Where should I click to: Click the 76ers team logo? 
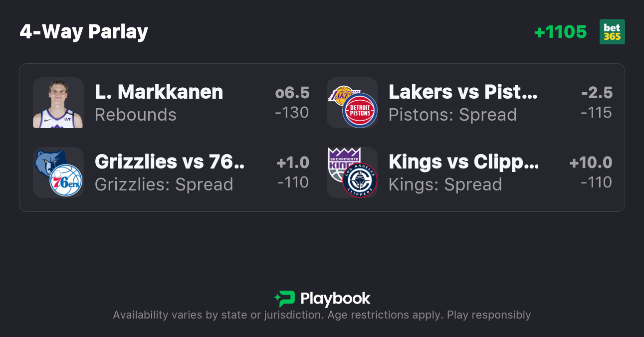coord(66,180)
